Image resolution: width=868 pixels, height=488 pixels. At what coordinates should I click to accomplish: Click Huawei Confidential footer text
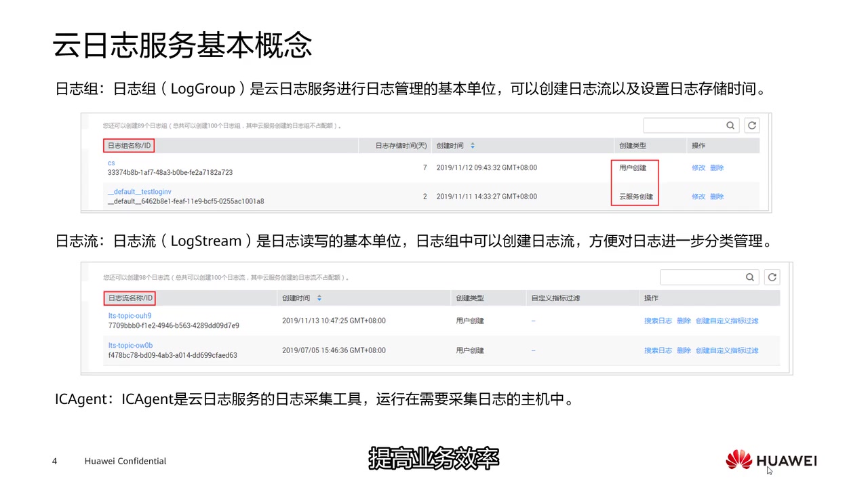coord(125,461)
